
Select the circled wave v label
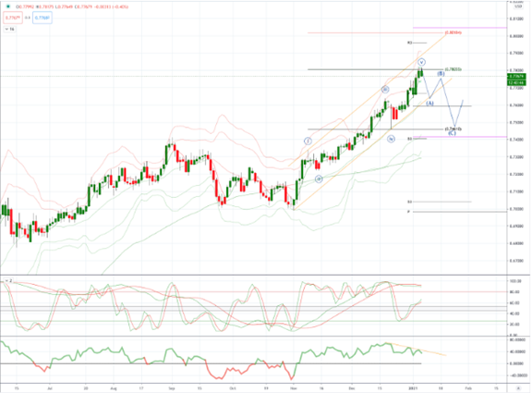[x=421, y=62]
